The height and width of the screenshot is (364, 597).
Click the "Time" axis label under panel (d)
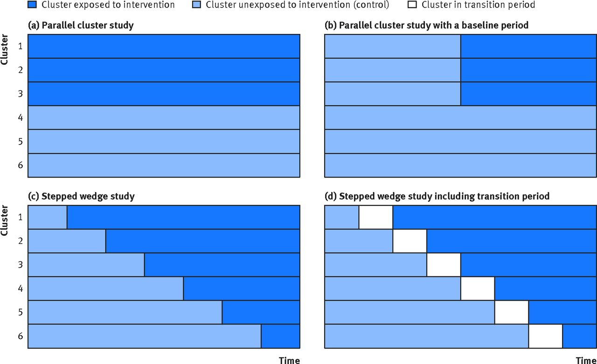tap(586, 360)
